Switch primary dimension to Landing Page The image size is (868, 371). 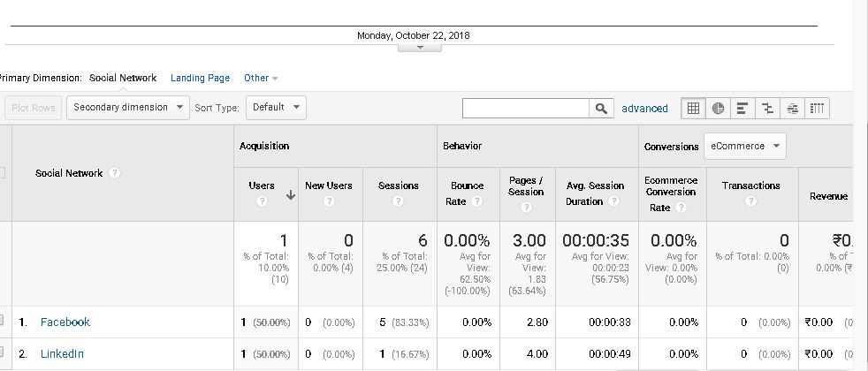pyautogui.click(x=200, y=78)
